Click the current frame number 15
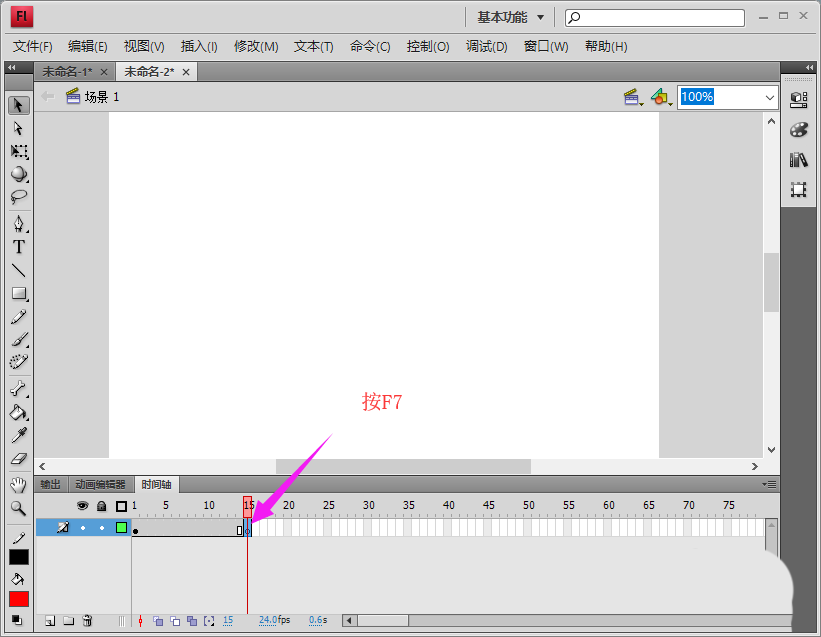 coord(228,620)
